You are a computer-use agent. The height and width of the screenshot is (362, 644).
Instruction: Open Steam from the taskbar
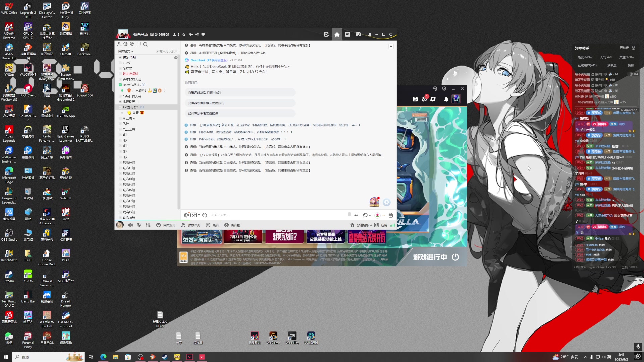point(165,357)
